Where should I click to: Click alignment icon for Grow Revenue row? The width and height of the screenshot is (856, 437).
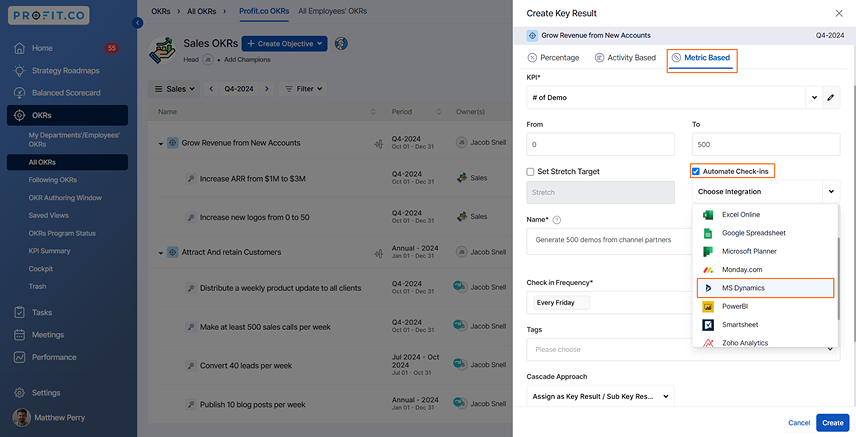[379, 144]
